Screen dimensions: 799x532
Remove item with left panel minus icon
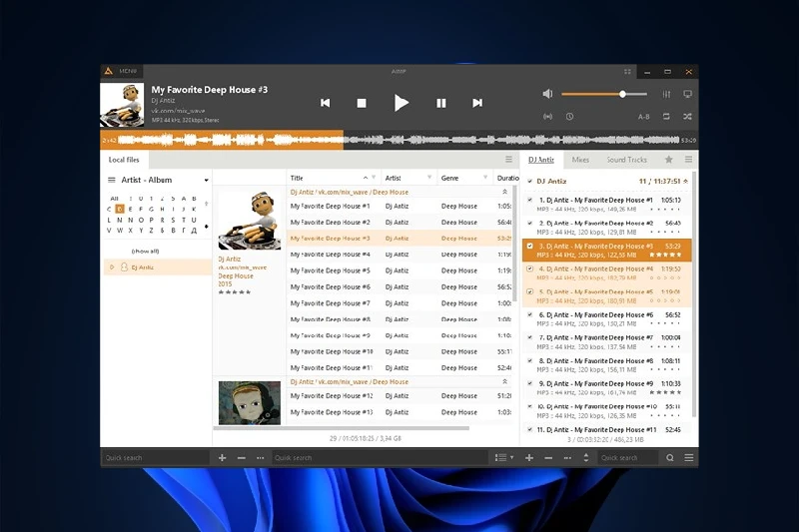click(x=242, y=458)
